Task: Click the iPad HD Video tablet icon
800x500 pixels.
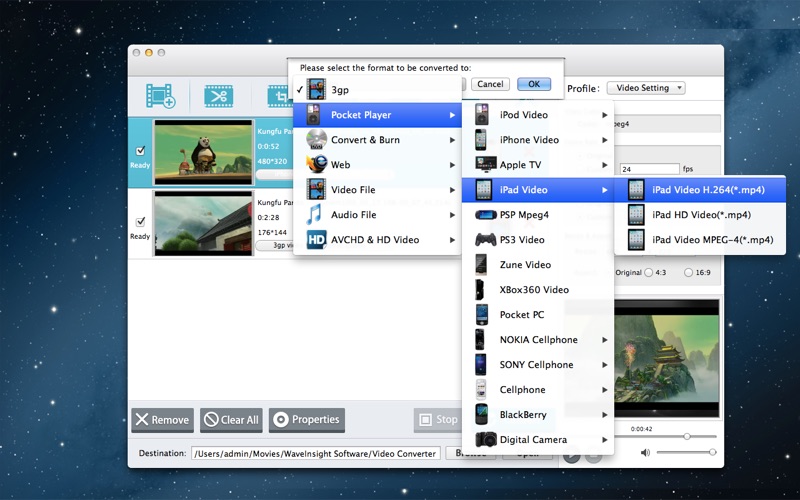Action: pyautogui.click(x=636, y=215)
